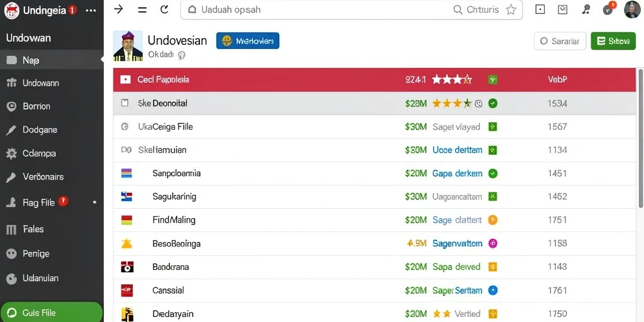The image size is (644, 322).
Task: Click the search magnifier icon near Chturis
Action: click(458, 10)
